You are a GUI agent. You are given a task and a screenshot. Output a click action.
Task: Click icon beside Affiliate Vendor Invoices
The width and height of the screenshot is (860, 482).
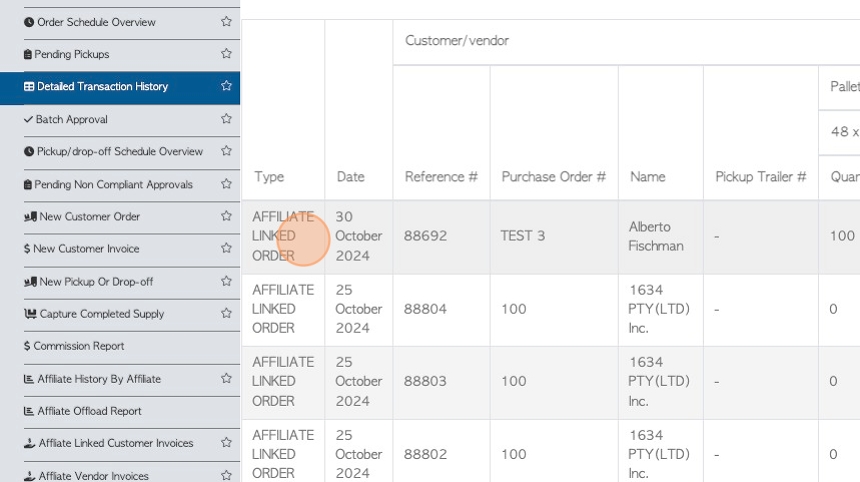point(30,475)
